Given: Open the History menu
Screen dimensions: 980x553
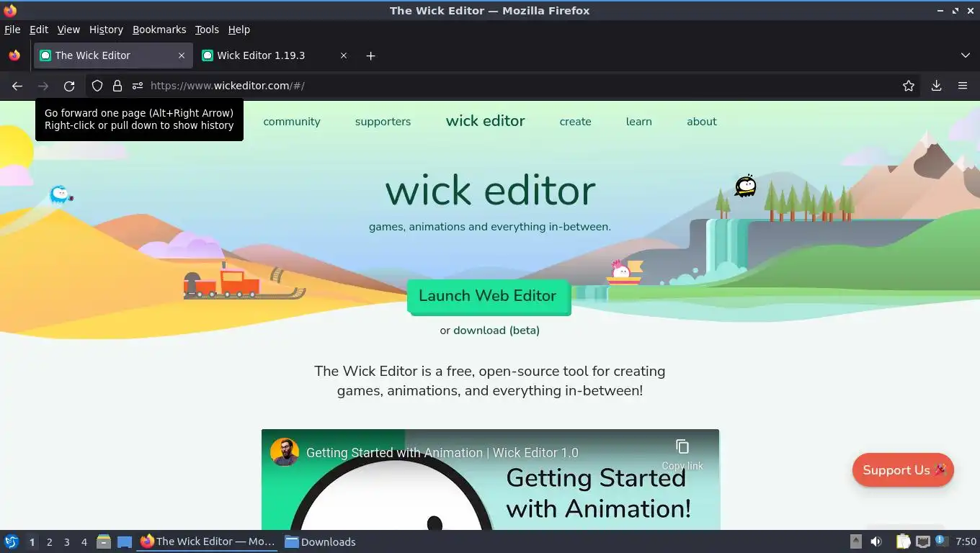Looking at the screenshot, I should point(106,30).
